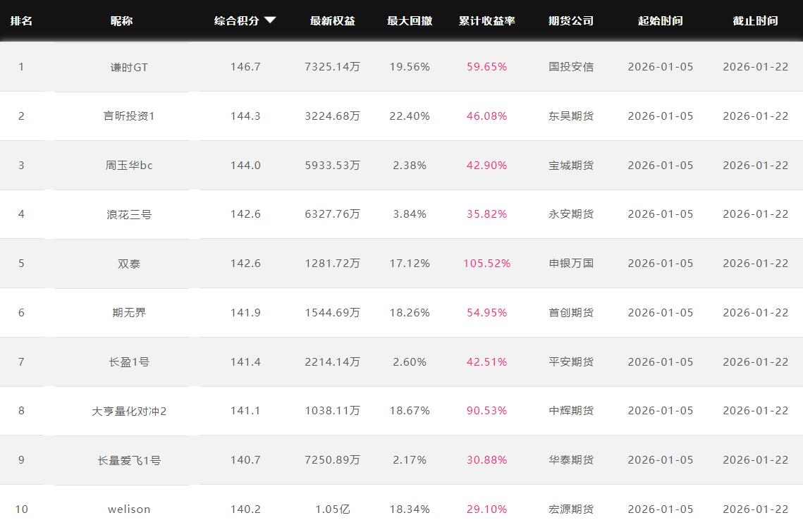Select the 累计收益率 column header
This screenshot has width=803, height=532.
point(487,21)
